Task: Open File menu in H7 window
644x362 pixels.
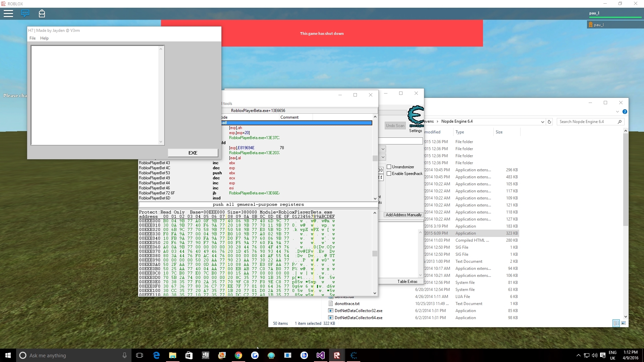Action: point(33,38)
